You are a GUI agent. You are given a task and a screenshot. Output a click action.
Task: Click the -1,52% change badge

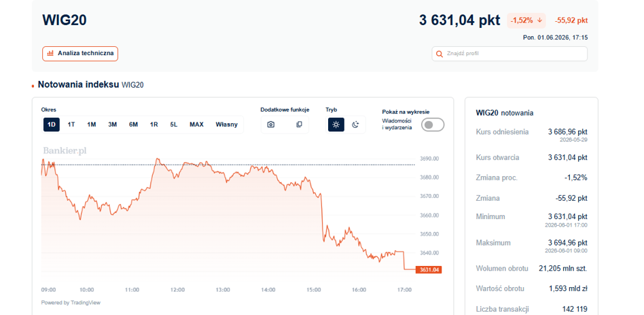point(526,20)
